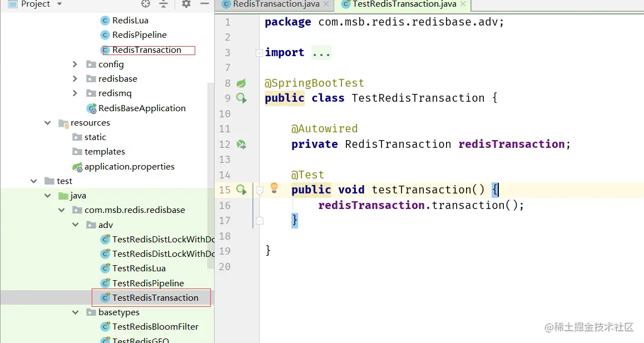Click the resources folder icon
644x343 pixels.
[63, 123]
